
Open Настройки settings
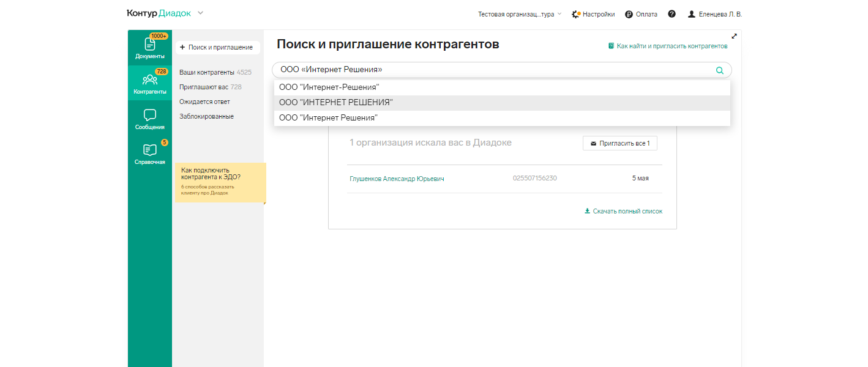point(593,14)
